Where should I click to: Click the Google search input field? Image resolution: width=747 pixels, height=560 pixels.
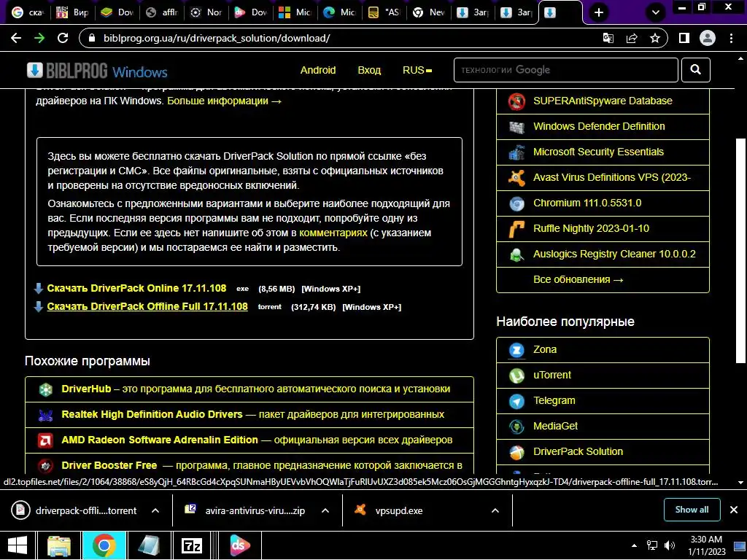[x=566, y=70]
